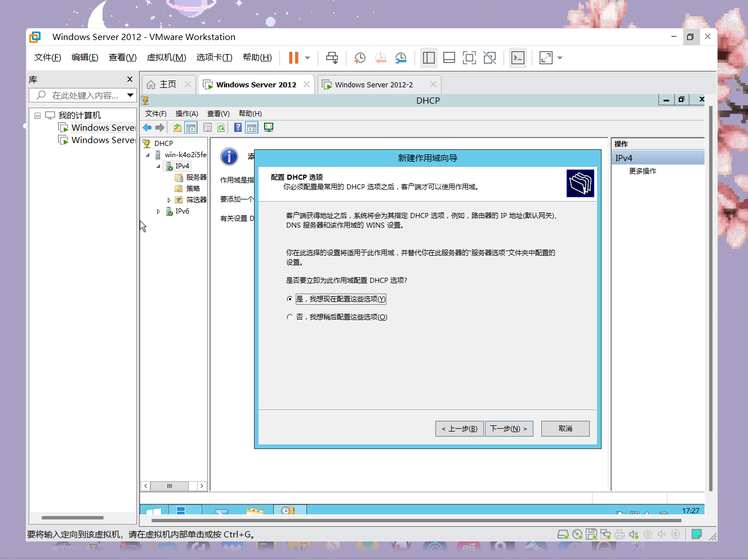
Task: Select 'Yes, configure these options now' radio
Action: (290, 299)
